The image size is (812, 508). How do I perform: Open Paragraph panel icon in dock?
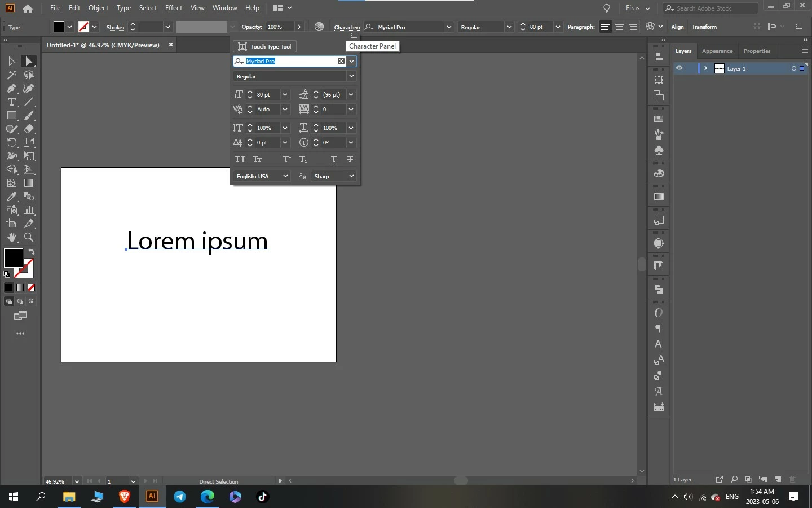point(659,328)
